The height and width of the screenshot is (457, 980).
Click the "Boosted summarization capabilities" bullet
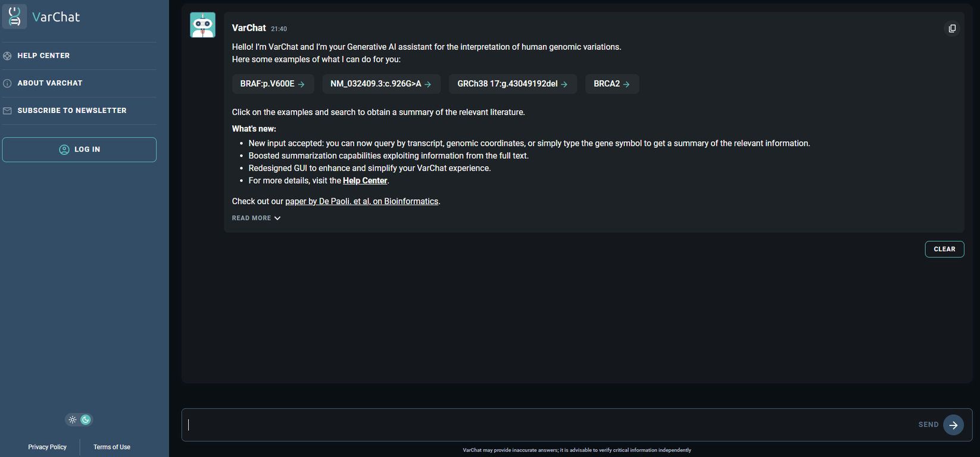pyautogui.click(x=388, y=156)
